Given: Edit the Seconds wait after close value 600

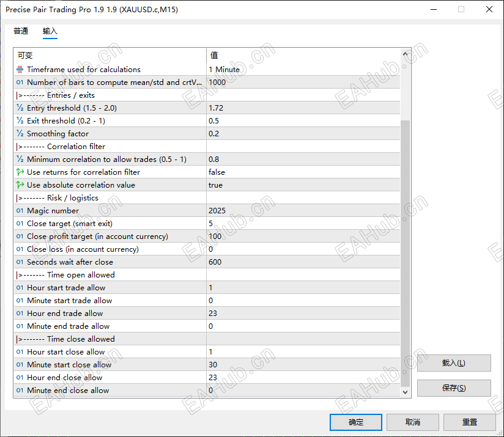Looking at the screenshot, I should (303, 262).
